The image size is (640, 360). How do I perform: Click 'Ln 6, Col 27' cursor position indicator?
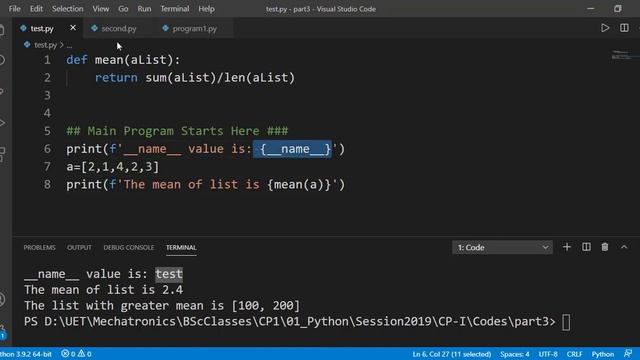coord(451,354)
